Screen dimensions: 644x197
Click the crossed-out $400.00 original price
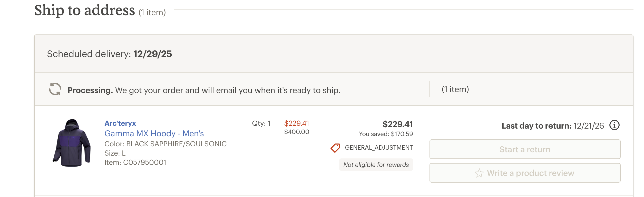click(297, 132)
